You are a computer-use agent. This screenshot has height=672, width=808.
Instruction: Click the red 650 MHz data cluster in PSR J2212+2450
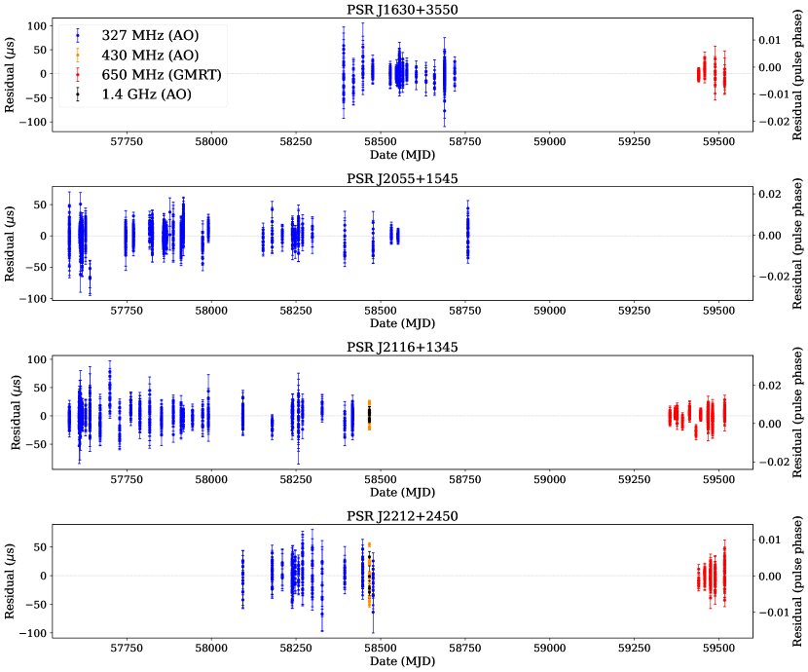tap(712, 575)
